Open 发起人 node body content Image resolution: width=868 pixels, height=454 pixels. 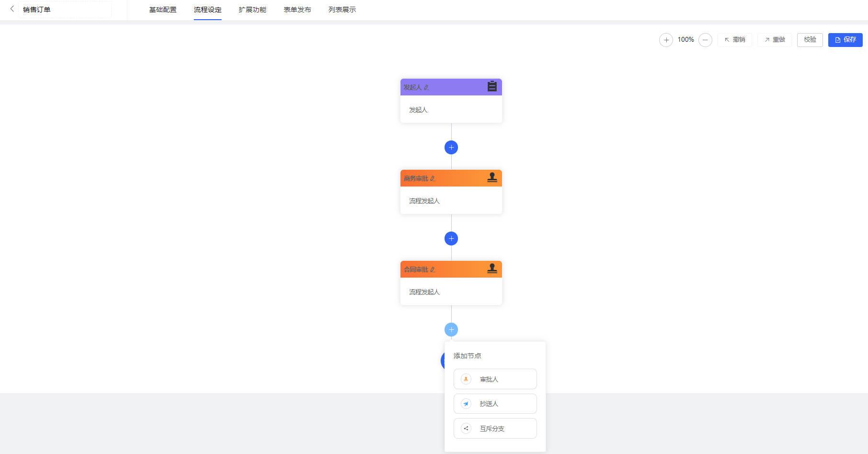tap(451, 109)
